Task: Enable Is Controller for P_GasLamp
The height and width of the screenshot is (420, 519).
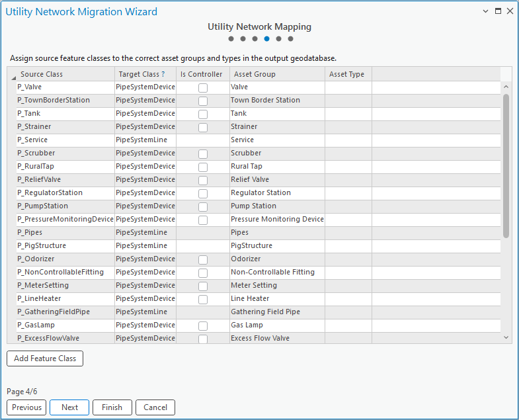Action: (x=203, y=326)
